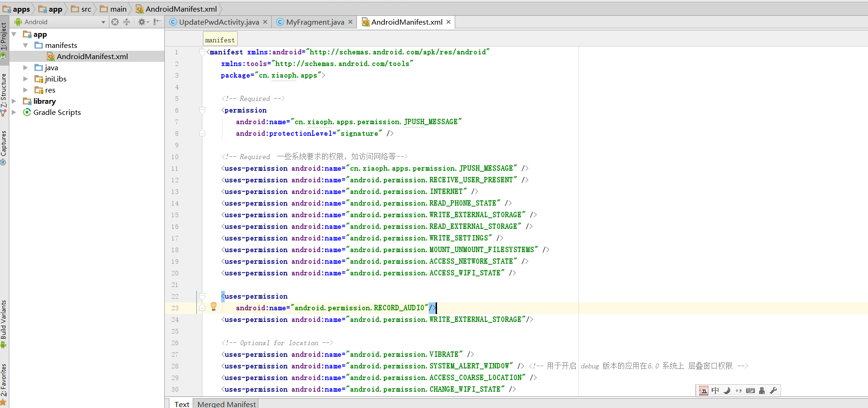Fold manifest tag at line 1
The height and width of the screenshot is (408, 868).
[x=202, y=52]
